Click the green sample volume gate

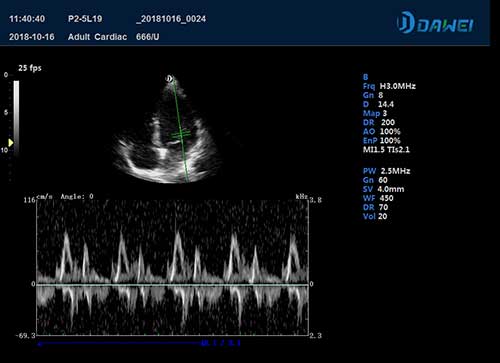[181, 134]
